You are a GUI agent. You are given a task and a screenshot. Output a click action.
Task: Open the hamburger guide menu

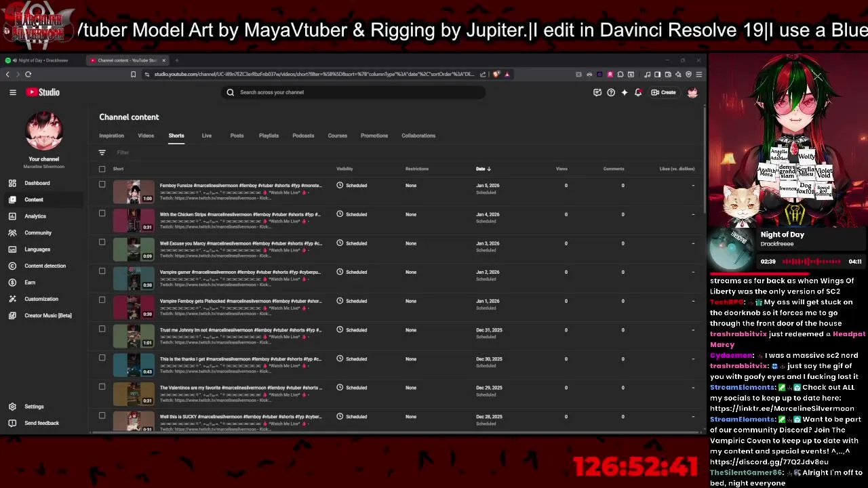click(x=13, y=92)
